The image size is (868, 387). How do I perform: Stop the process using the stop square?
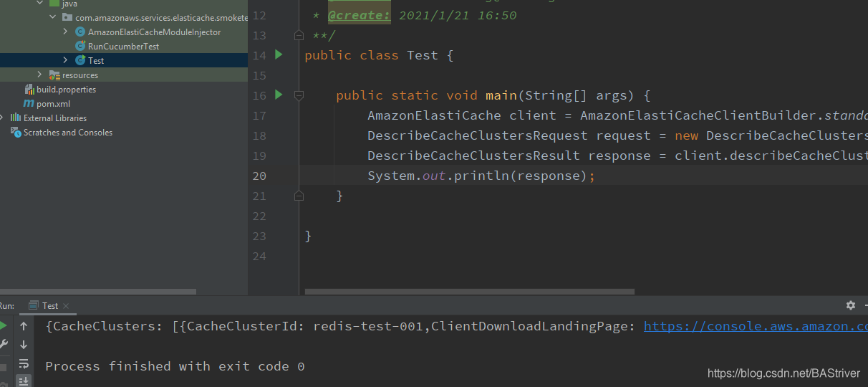pyautogui.click(x=3, y=367)
